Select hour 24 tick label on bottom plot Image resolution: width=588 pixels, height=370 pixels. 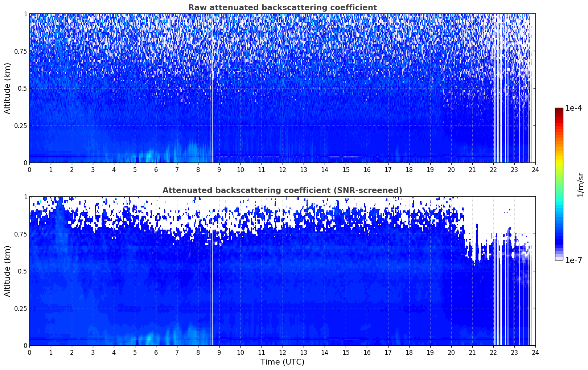535,352
